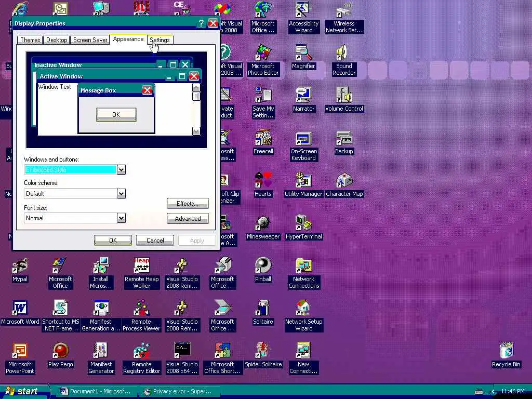Switch to the Desktop tab
This screenshot has height=399, width=532.
(57, 40)
